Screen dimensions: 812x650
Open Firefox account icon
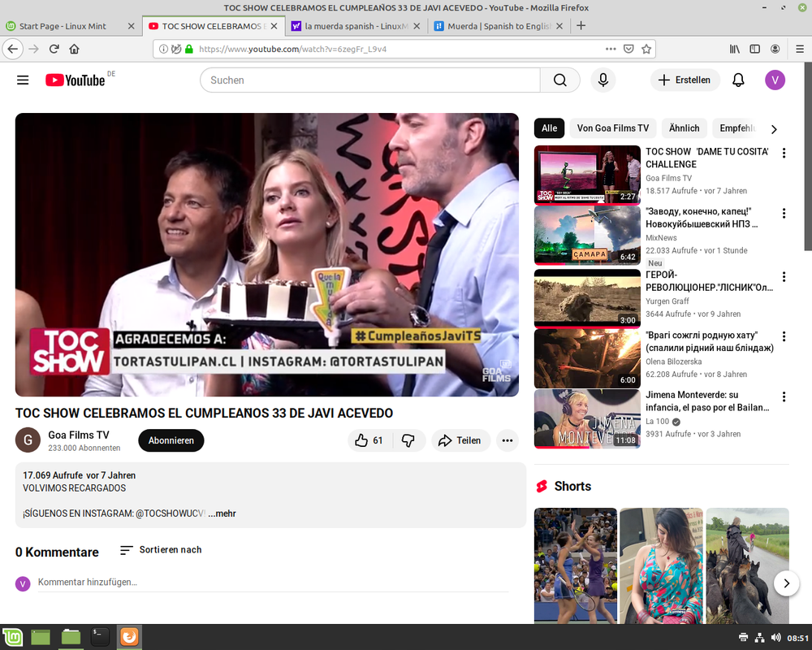[x=775, y=50]
